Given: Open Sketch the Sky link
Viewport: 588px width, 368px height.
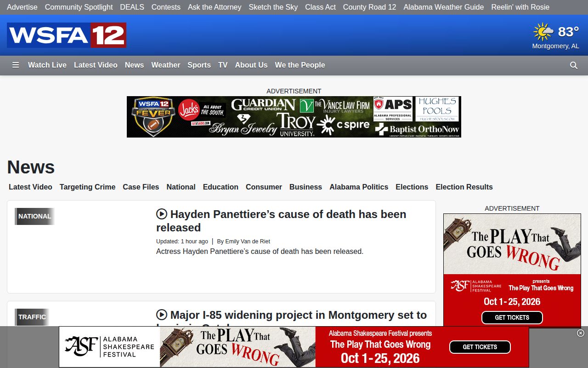Looking at the screenshot, I should 273,7.
